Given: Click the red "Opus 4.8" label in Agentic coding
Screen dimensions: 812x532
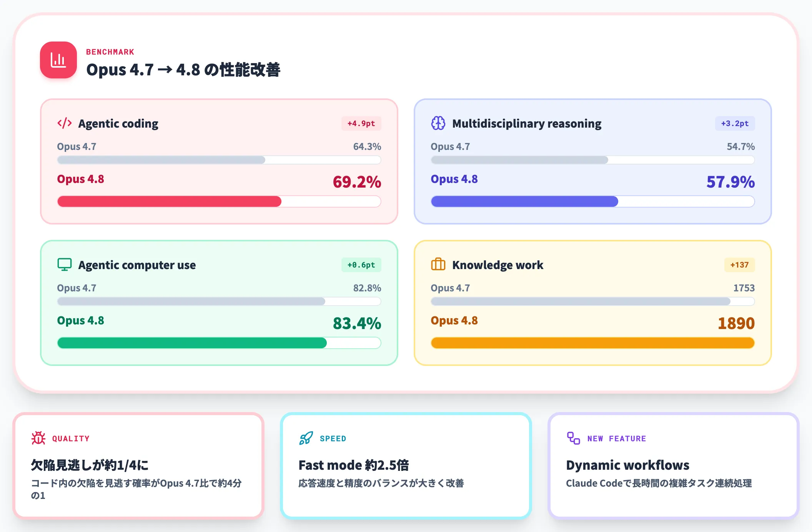Looking at the screenshot, I should 80,179.
